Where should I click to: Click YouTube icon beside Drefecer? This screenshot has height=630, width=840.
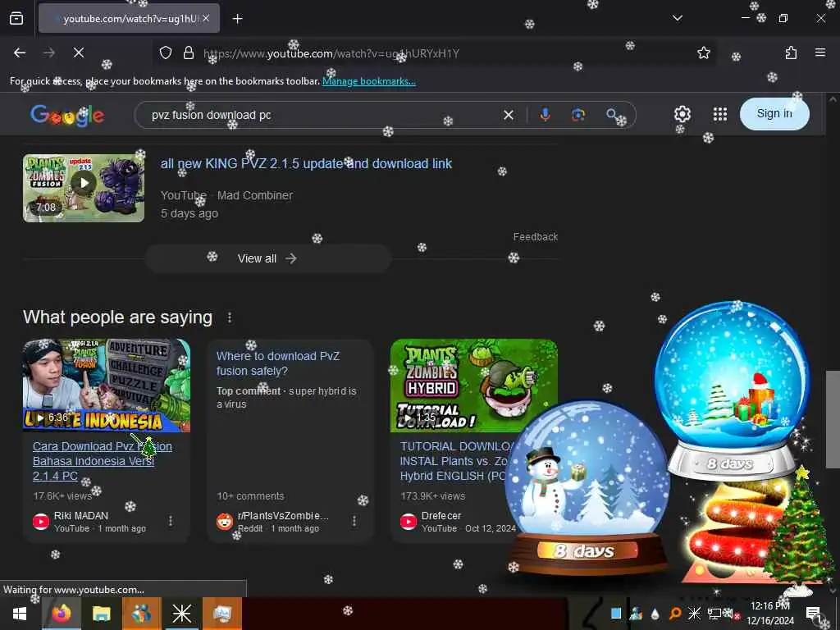409,521
